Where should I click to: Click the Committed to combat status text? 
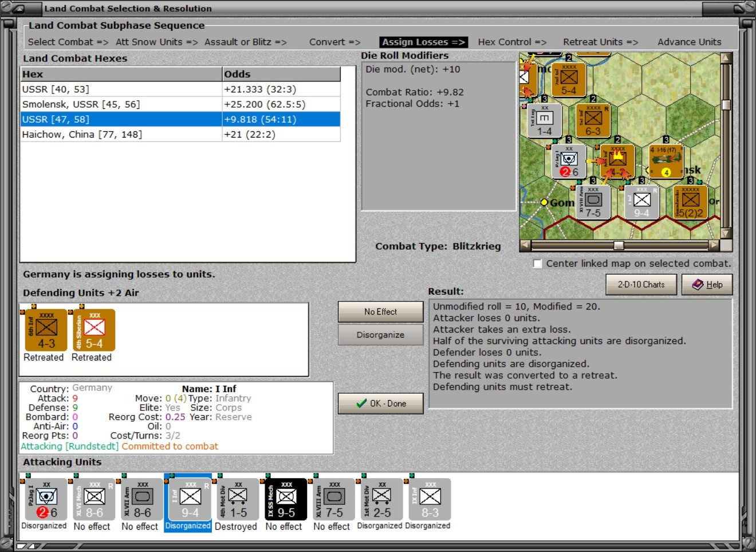coord(170,446)
